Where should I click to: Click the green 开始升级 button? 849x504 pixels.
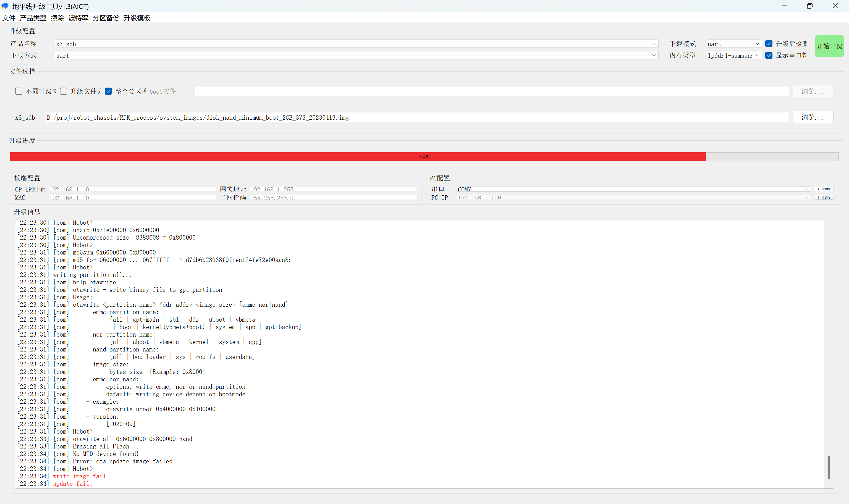(x=829, y=46)
